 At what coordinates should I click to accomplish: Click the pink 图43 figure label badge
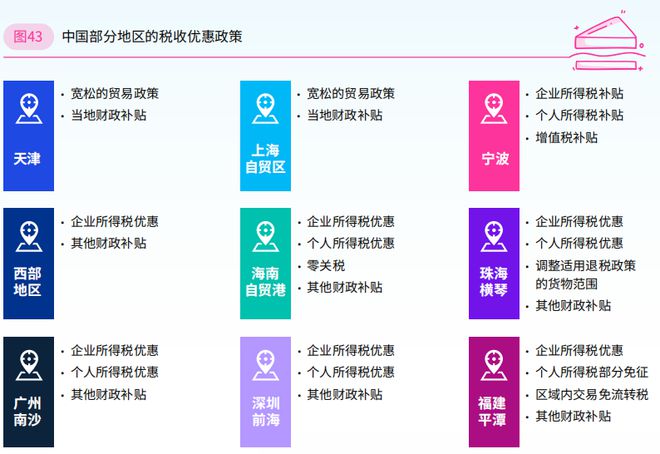coord(28,37)
